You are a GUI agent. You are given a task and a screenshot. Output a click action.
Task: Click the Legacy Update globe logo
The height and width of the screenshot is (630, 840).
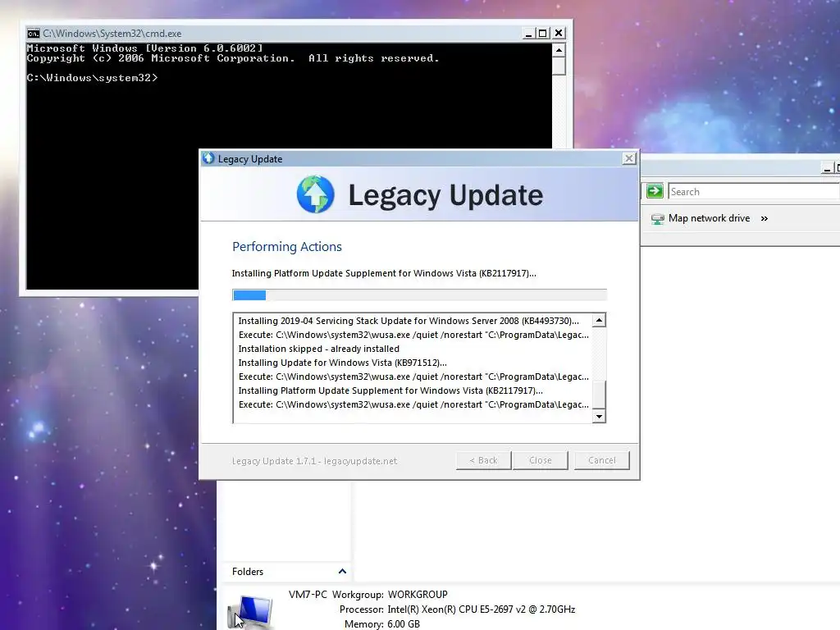(316, 194)
